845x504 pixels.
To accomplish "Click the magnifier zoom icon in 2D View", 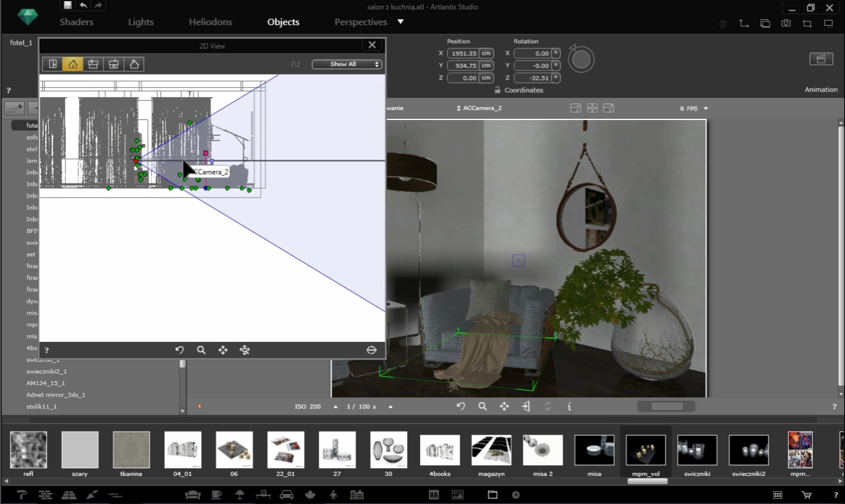I will [x=201, y=350].
